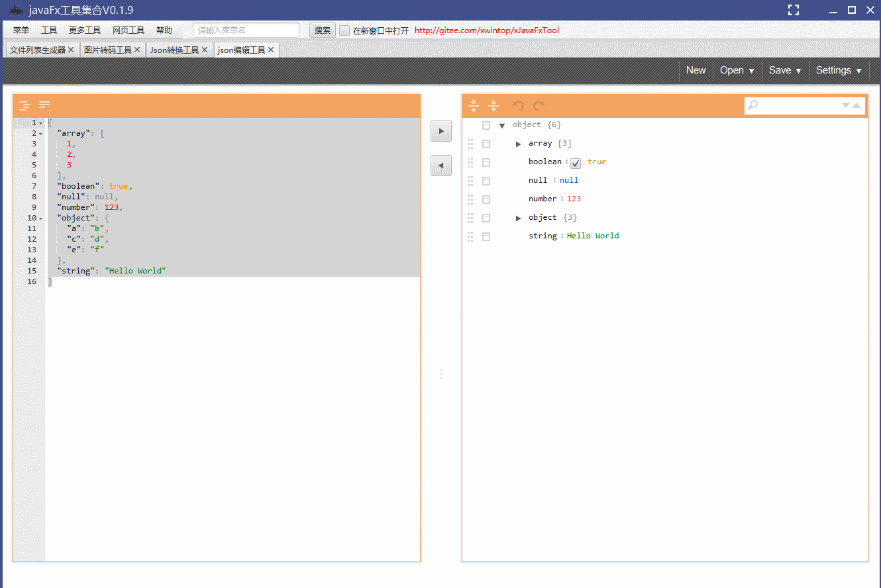The width and height of the screenshot is (881, 588).
Task: Click "Hello World" on code line 15
Action: click(135, 271)
